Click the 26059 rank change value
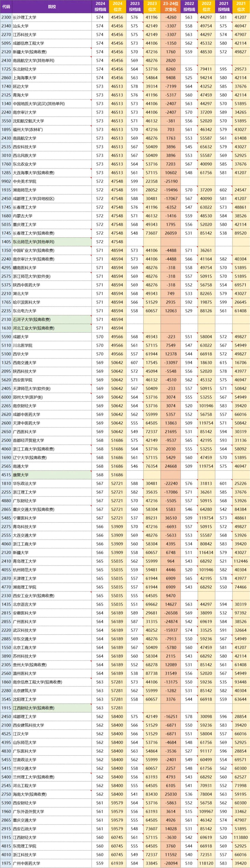The image size is (250, 868). 171,233
